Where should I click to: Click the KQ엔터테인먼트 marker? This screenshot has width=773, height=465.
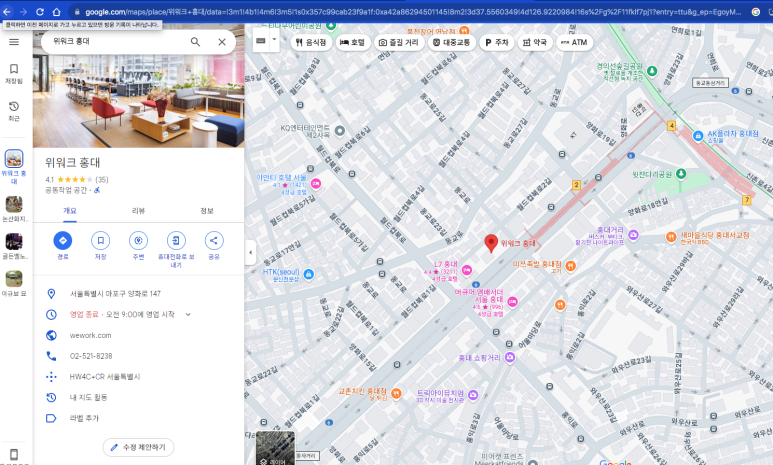click(339, 131)
